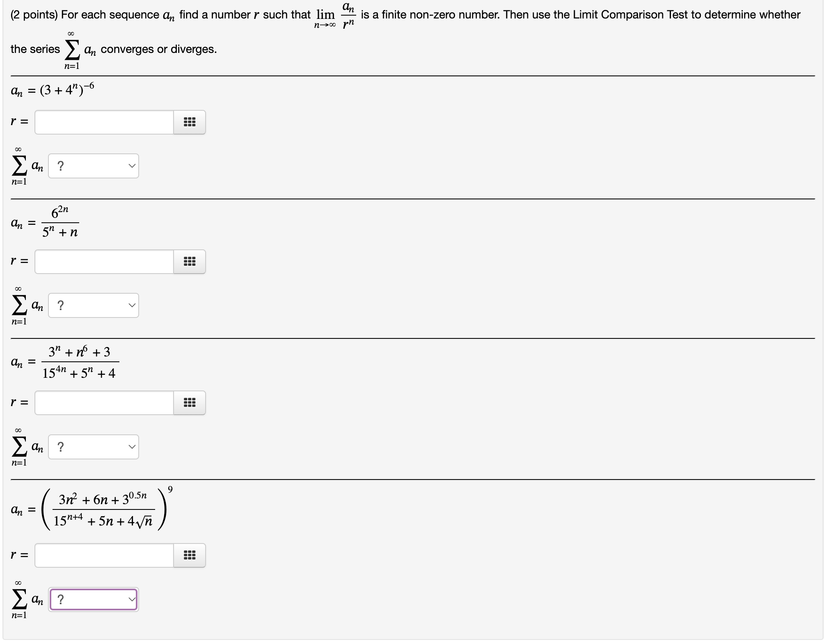824x644 pixels.
Task: Click the ? placeholder in the first series dropdown
Action: click(x=62, y=166)
